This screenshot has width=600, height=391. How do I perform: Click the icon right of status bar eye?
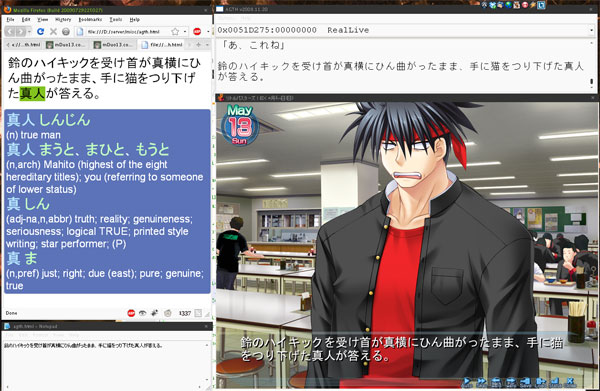click(x=155, y=313)
